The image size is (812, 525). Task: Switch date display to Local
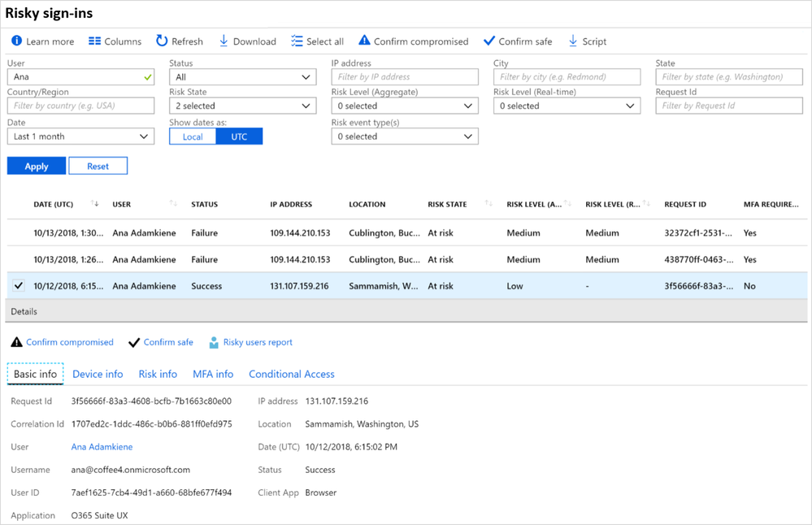[x=193, y=137]
